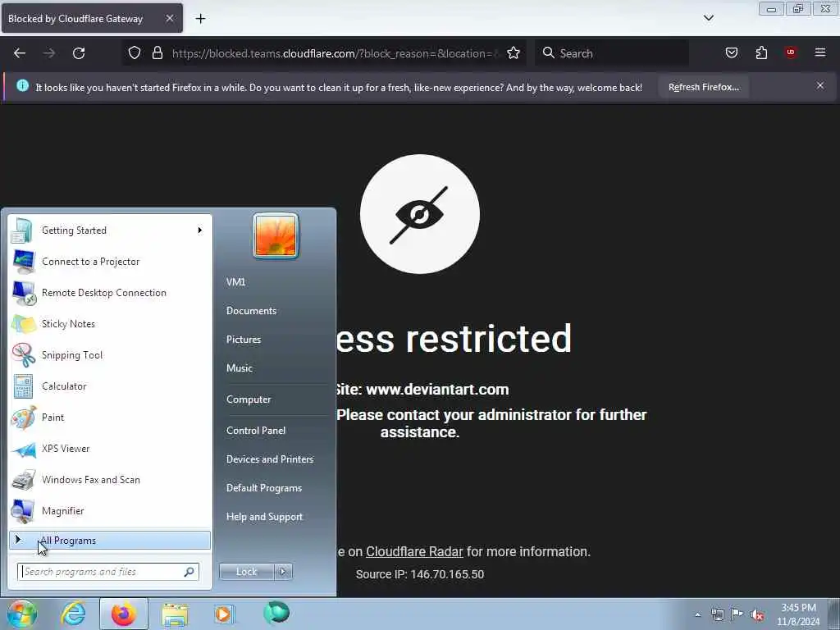Open Paint from the Start menu
The image size is (840, 630).
tap(110, 418)
